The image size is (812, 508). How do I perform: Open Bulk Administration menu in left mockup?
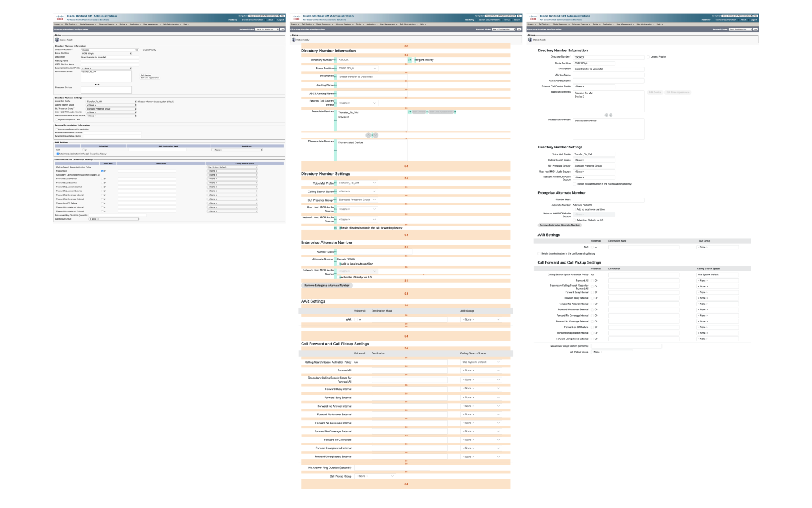[172, 24]
